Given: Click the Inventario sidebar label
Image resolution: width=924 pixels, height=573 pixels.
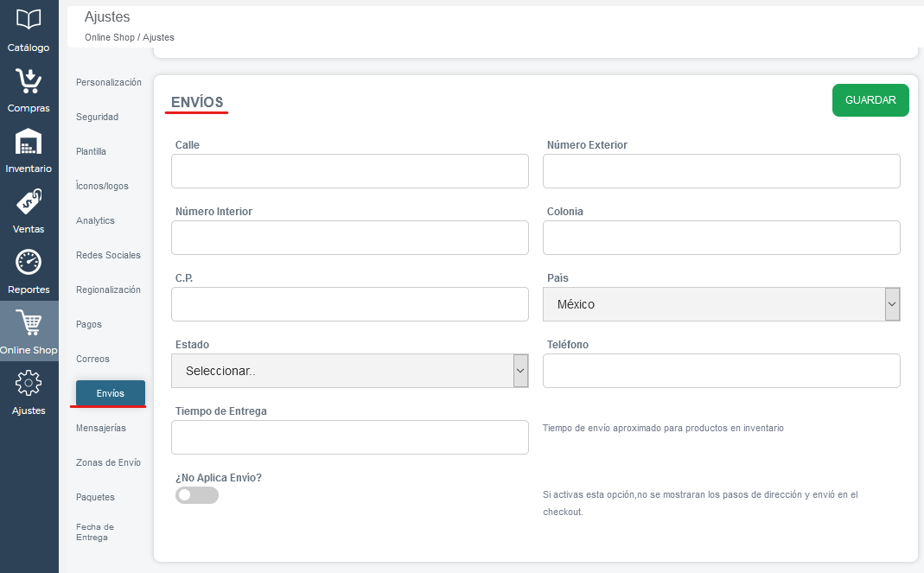Looking at the screenshot, I should [x=29, y=169].
